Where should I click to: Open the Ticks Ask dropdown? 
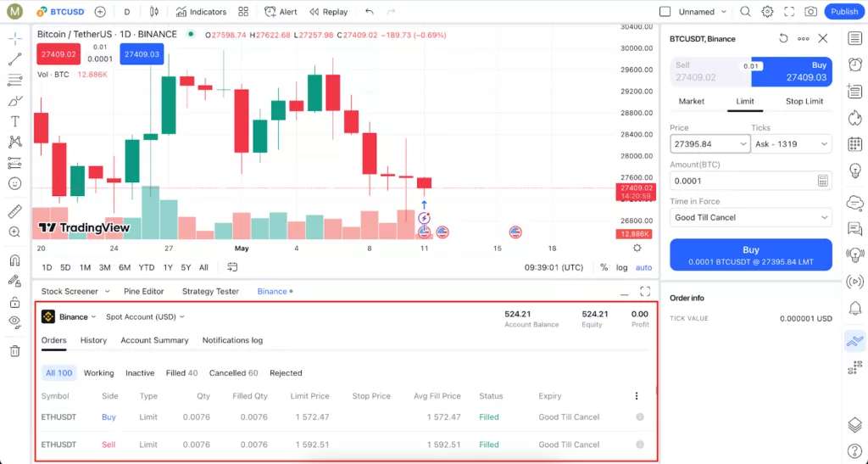(791, 144)
